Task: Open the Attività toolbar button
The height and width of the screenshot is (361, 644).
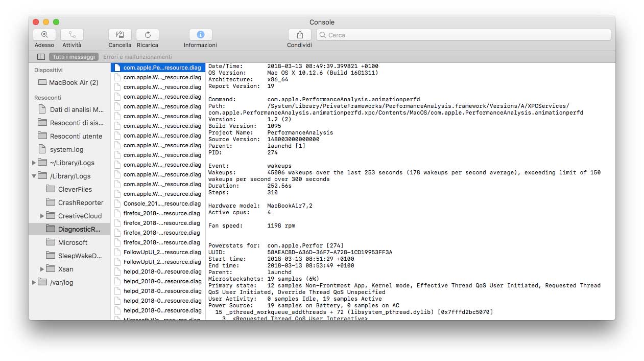Action: coord(72,35)
